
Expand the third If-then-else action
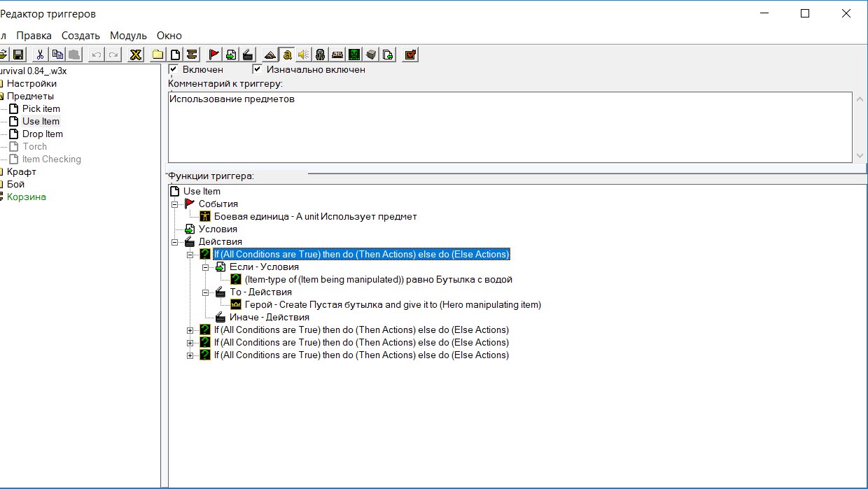click(190, 343)
